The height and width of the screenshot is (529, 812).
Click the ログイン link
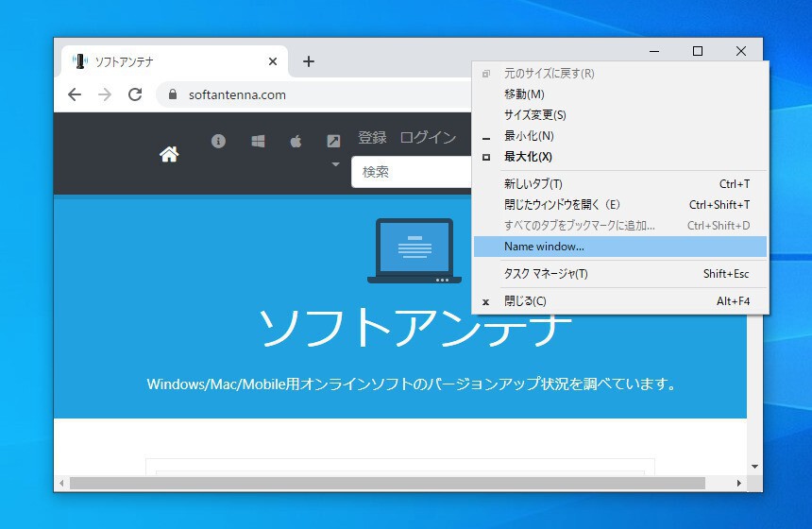pyautogui.click(x=428, y=137)
